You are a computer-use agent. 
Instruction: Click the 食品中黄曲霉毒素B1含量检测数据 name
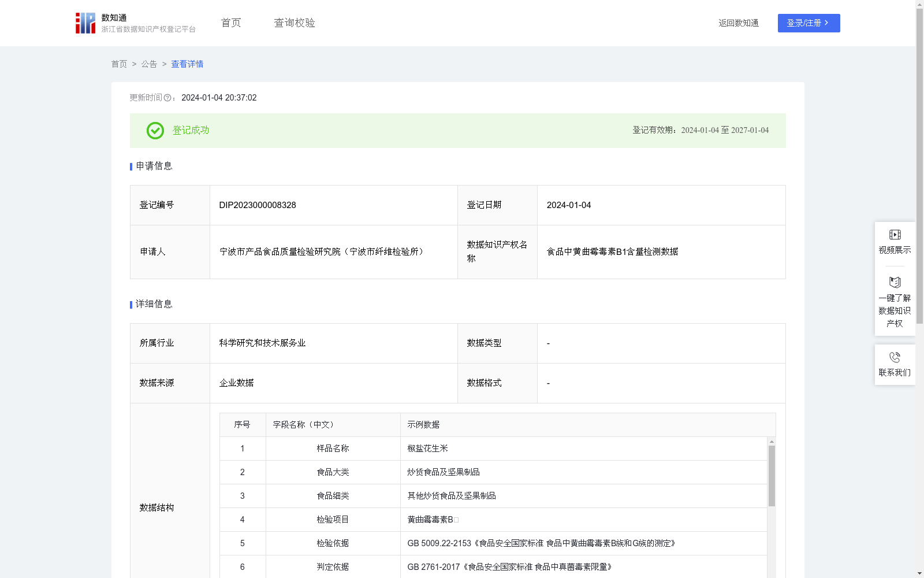pos(612,252)
